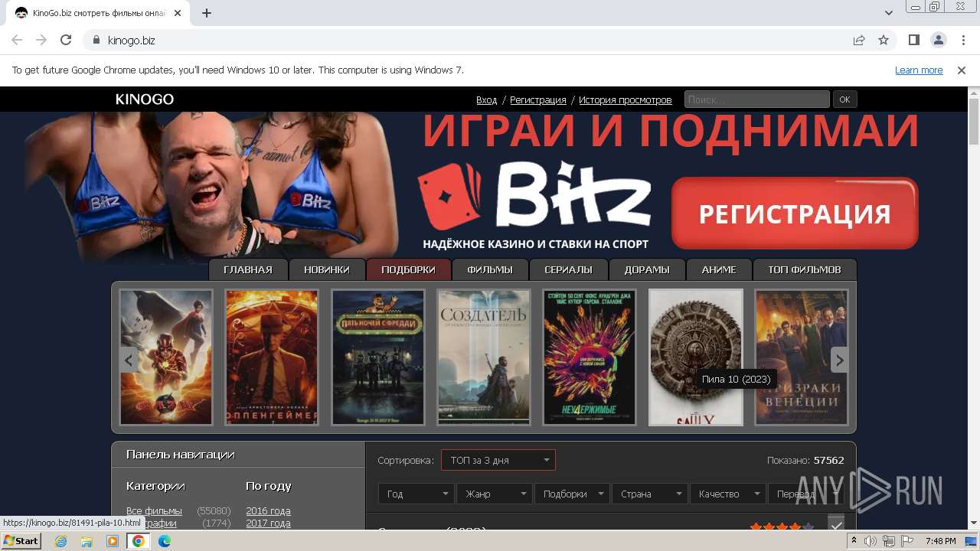
Task: Close the KinoGo.biz browser tab
Action: 178,13
